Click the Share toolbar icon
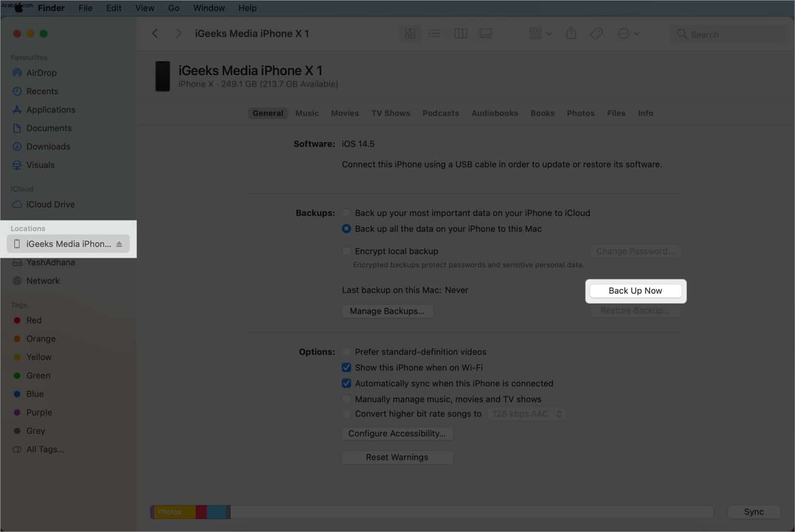 pyautogui.click(x=571, y=34)
